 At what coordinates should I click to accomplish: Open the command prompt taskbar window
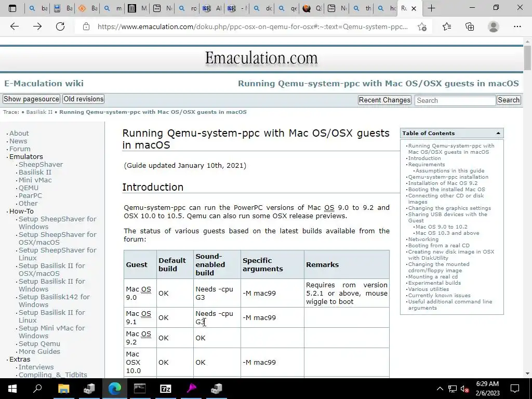pos(140,389)
